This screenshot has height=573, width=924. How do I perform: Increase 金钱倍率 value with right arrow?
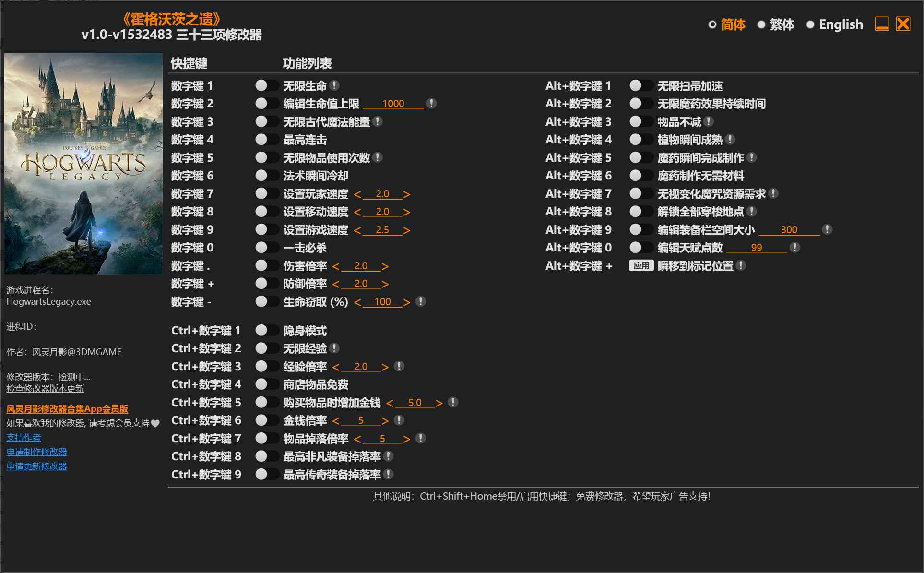pos(384,420)
